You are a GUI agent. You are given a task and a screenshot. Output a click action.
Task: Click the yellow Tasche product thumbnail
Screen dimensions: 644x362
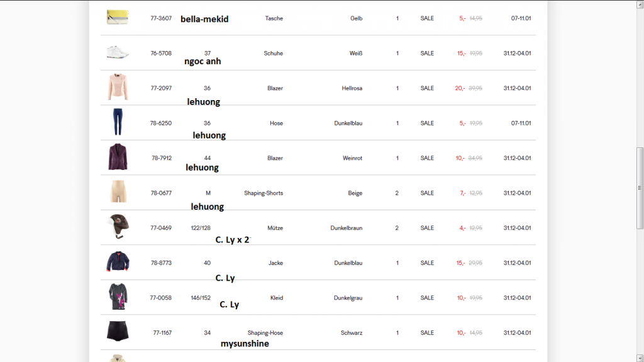coord(118,17)
